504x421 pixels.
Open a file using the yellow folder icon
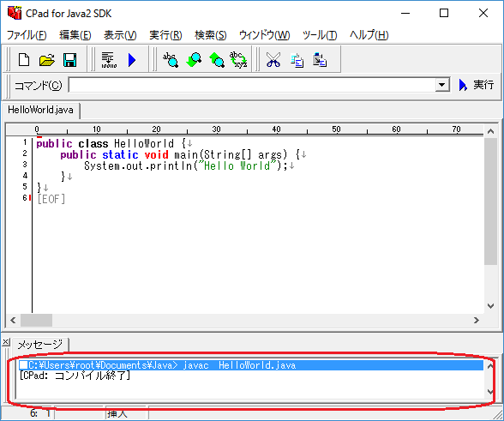point(47,60)
